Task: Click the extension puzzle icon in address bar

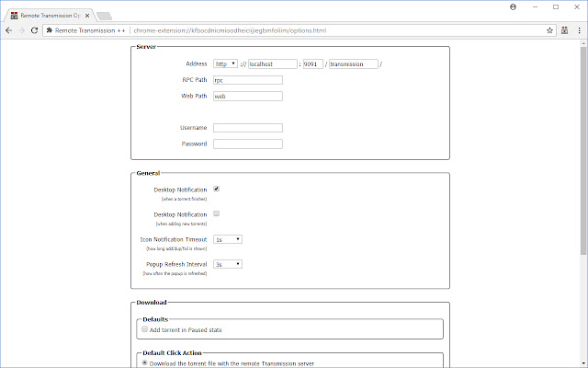Action: [49, 30]
